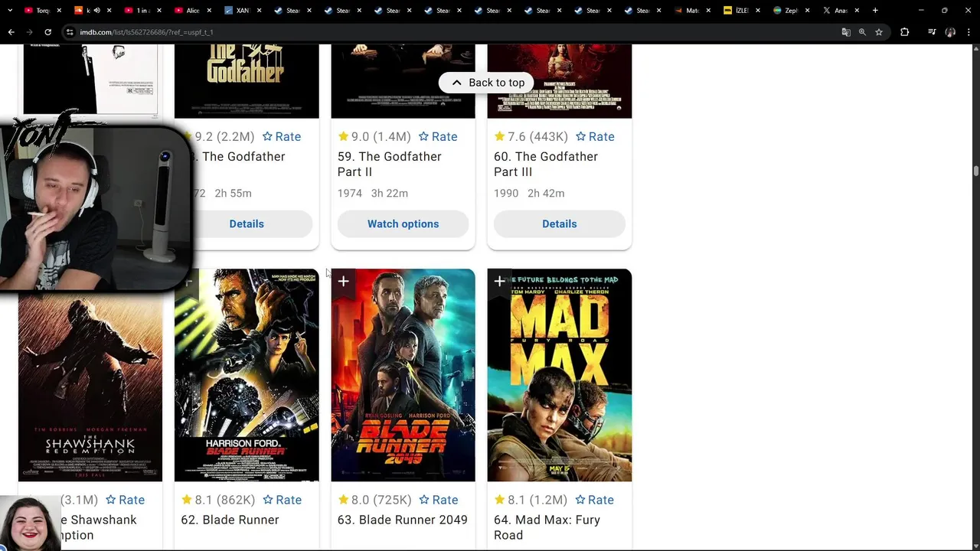The image size is (980, 551).
Task: Open 63. Blade Runner 2049 title link
Action: (x=403, y=520)
